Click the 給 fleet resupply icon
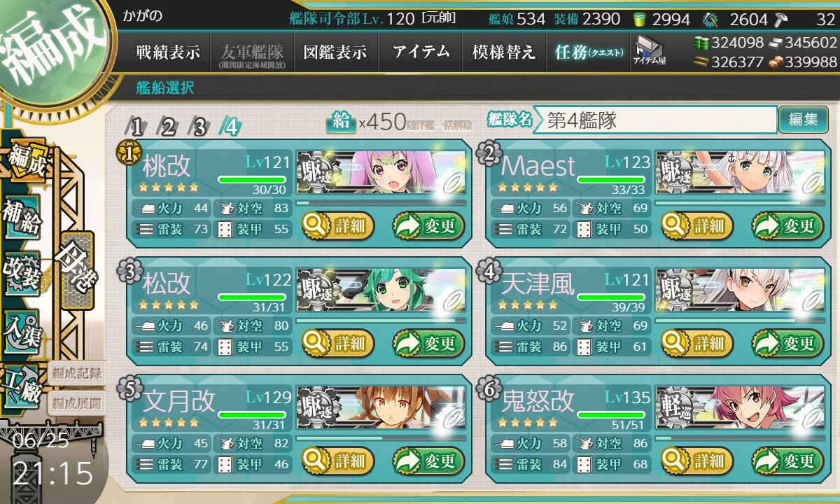840x504 pixels. point(340,122)
